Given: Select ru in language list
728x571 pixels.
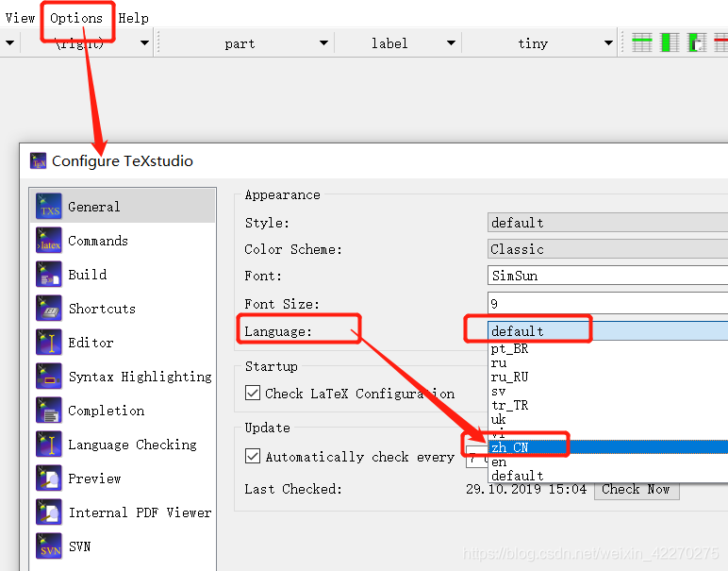Looking at the screenshot, I should point(608,362).
